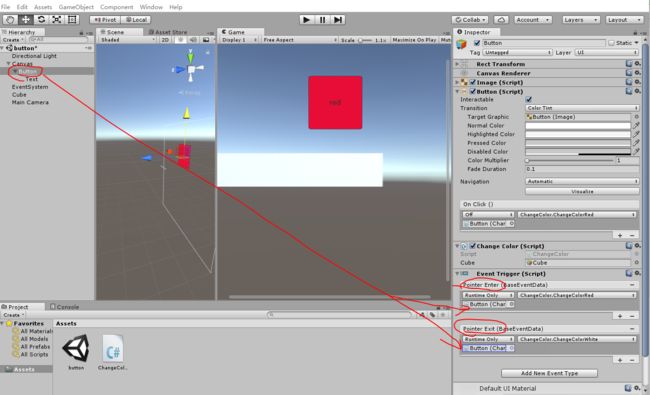The width and height of the screenshot is (650, 395).
Task: Open Change Color (Script) gear icon
Action: click(638, 246)
